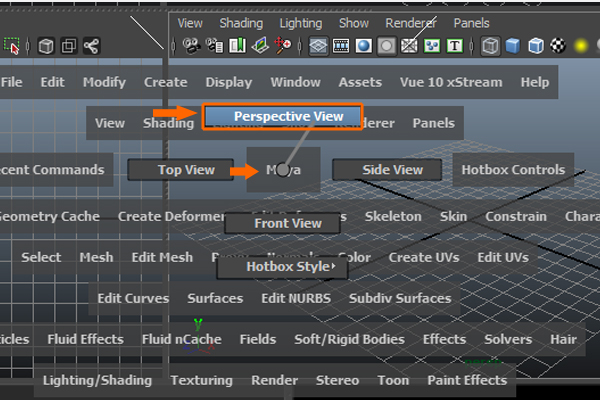
Task: Toggle the Gate Mask gray circle icon
Action: tap(386, 46)
